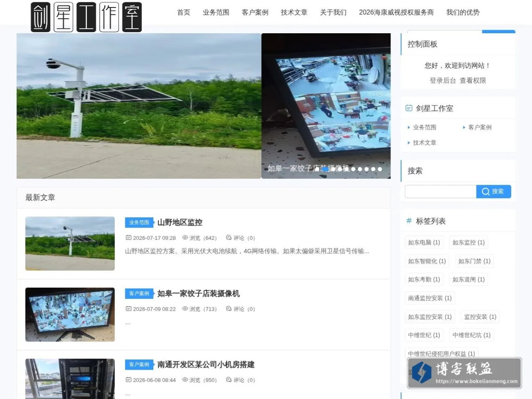Select the 如东监控 (1) tag
This screenshot has width=532, height=399.
click(x=469, y=243)
